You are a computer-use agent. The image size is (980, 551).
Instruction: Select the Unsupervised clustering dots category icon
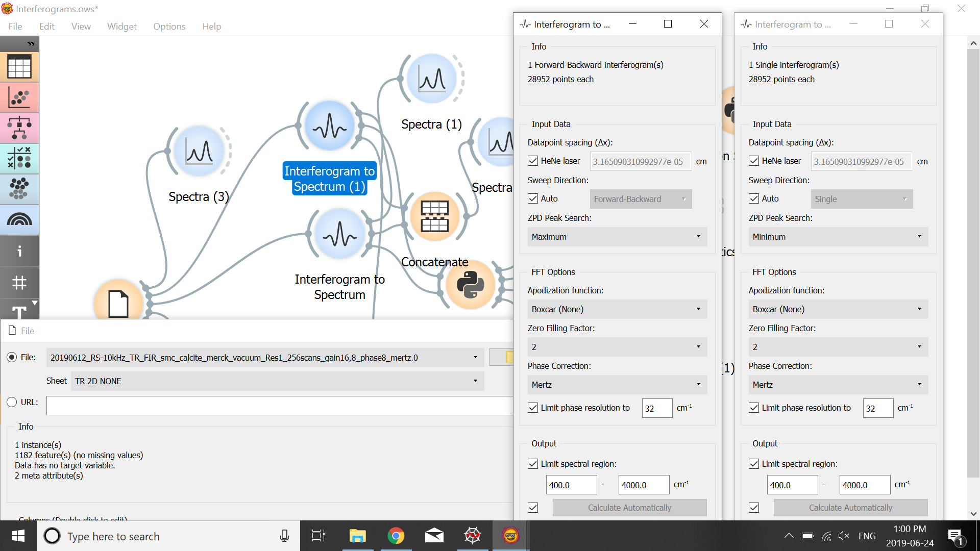point(19,189)
